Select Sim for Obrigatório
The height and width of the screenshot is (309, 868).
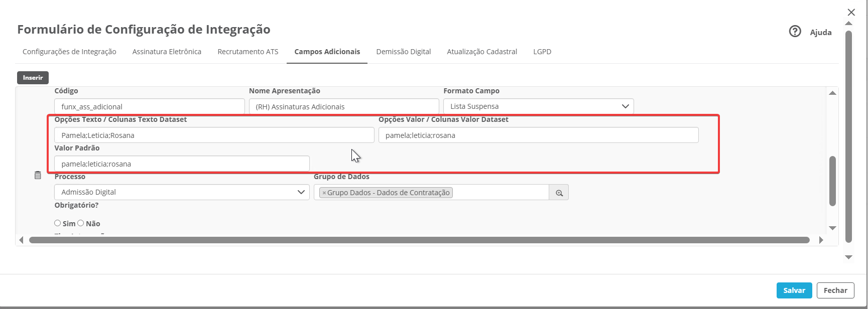pyautogui.click(x=58, y=223)
